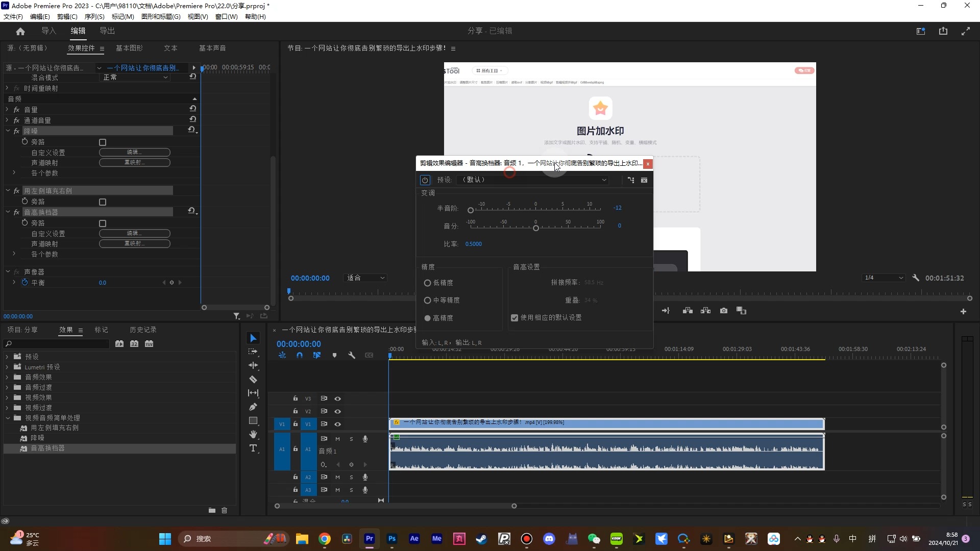Select 低精度 radio option
Screen dimensions: 980x551
click(x=427, y=283)
